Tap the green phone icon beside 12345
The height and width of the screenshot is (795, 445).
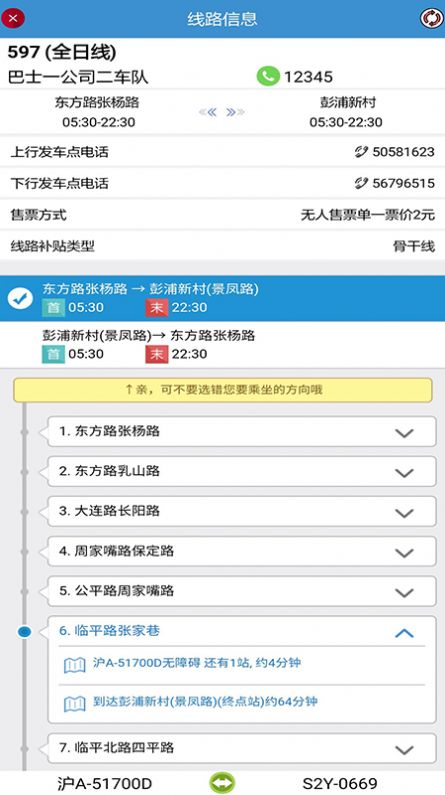268,77
